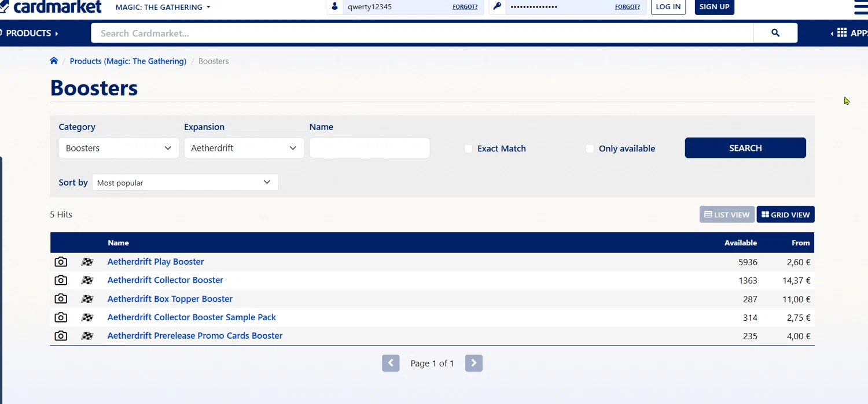
Task: Show image for Aetherdrift Box Topper Booster
Action: coord(61,299)
